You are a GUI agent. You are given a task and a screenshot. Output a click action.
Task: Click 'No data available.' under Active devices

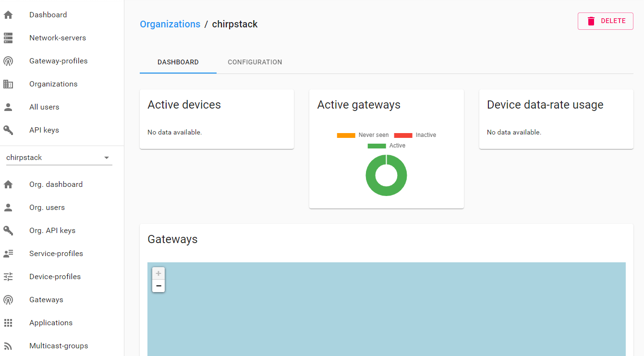click(175, 132)
